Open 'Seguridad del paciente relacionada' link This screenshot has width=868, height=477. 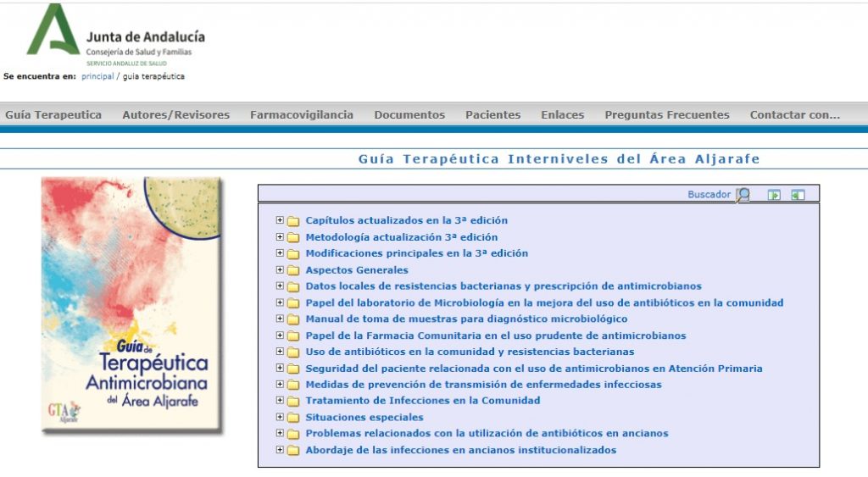[x=534, y=369]
